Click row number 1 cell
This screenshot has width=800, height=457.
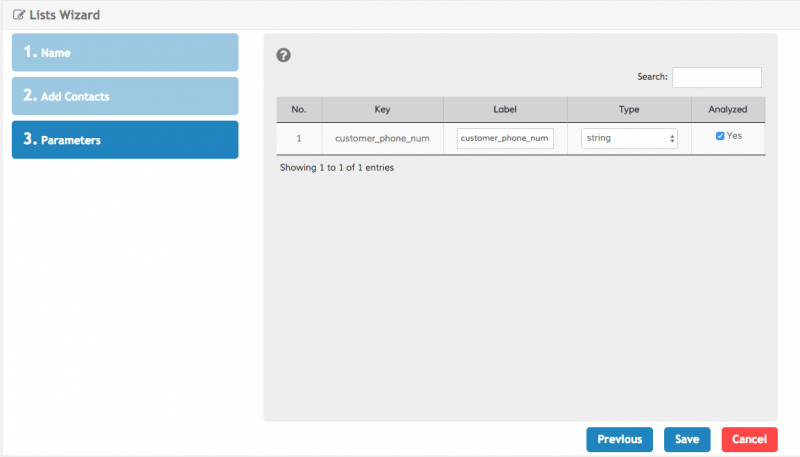(299, 138)
